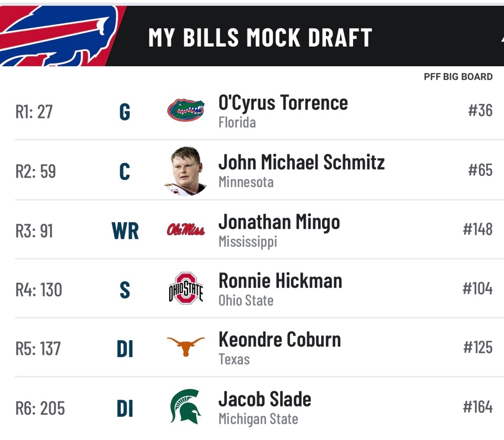
Task: Click the Ole Miss logo
Action: tap(186, 229)
